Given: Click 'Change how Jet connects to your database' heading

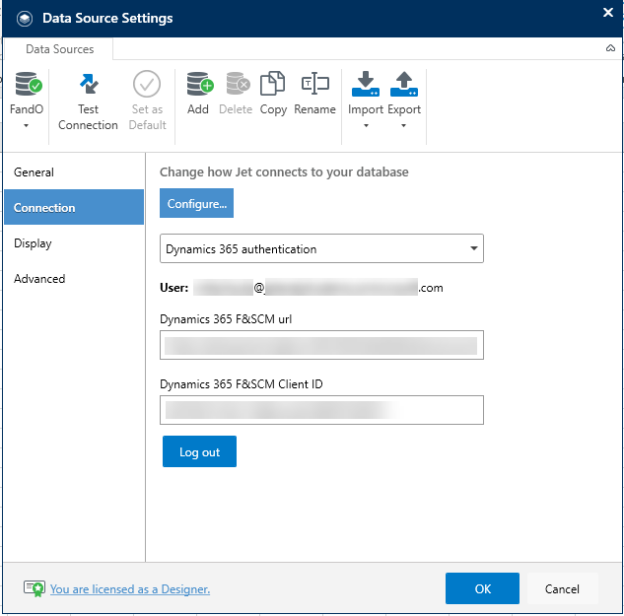Looking at the screenshot, I should coord(284,172).
